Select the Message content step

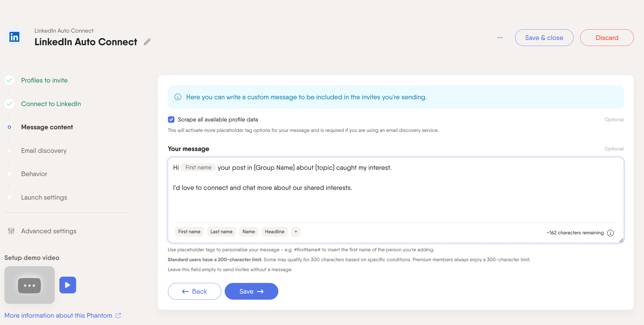point(47,127)
